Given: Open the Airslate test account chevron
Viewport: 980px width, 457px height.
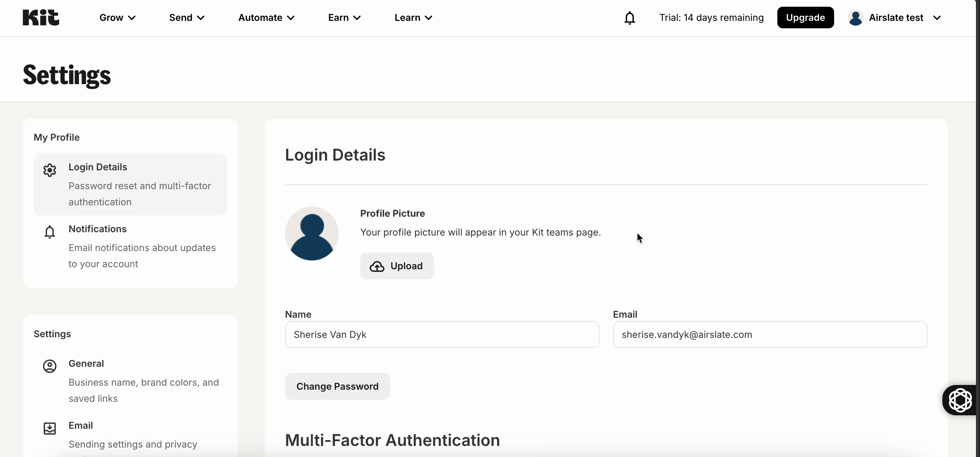Looking at the screenshot, I should (937, 18).
